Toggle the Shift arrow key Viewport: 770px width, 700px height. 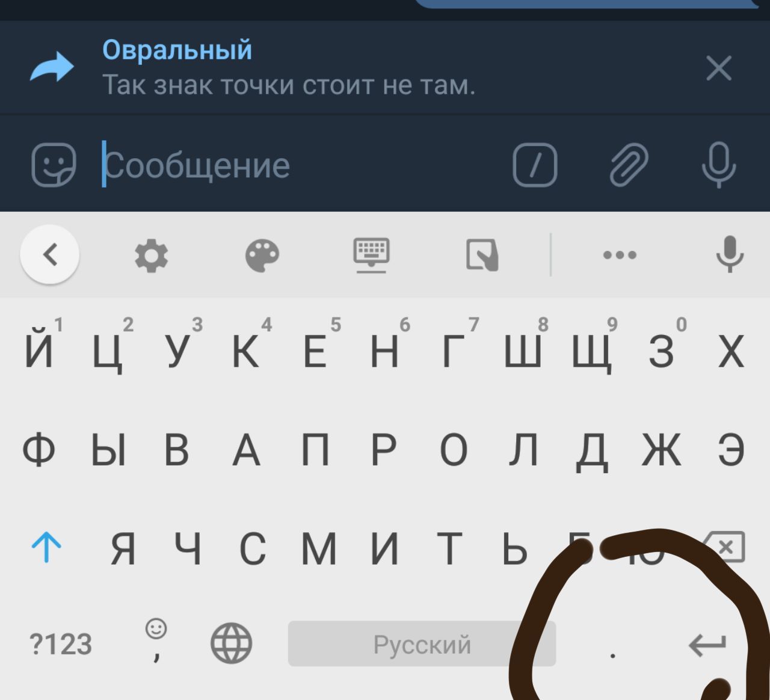pyautogui.click(x=46, y=548)
